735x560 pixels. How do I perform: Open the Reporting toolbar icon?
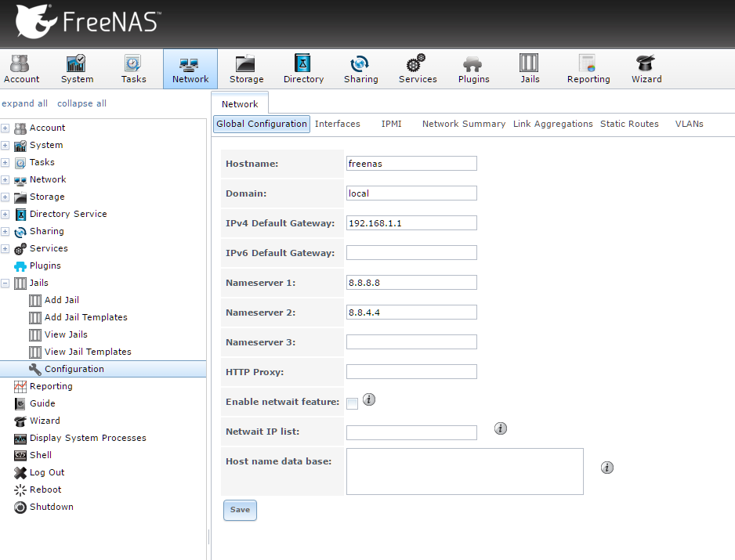click(588, 69)
